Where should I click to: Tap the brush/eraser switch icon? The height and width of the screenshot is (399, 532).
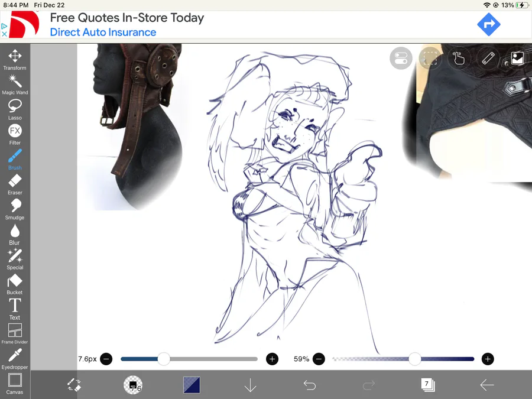pos(74,385)
